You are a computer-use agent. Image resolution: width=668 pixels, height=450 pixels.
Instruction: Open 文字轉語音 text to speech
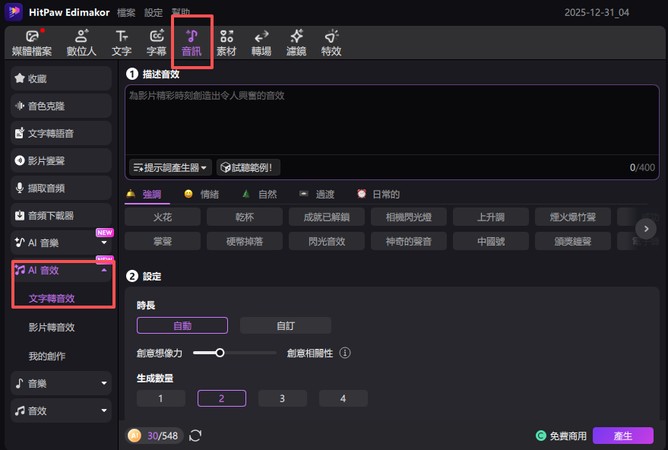pos(61,133)
